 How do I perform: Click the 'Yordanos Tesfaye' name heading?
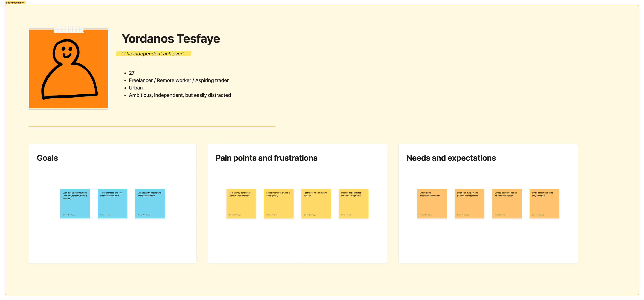pyautogui.click(x=171, y=39)
